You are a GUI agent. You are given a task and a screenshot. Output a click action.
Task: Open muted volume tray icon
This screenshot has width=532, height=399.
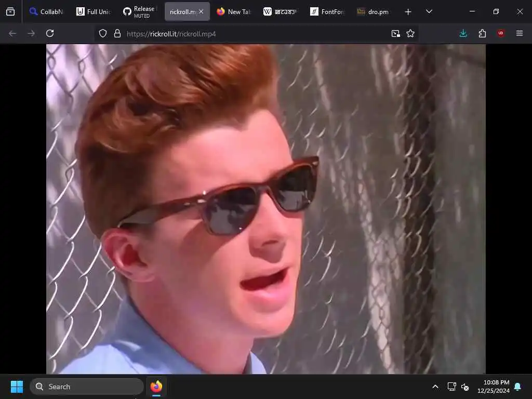pos(465,387)
